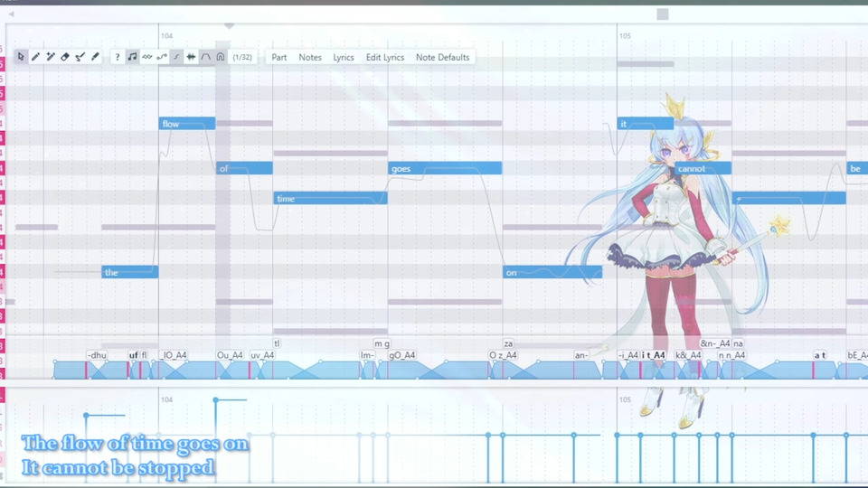Toggle the magnet snap icon
Viewport: 868px width, 488px height.
[x=221, y=57]
